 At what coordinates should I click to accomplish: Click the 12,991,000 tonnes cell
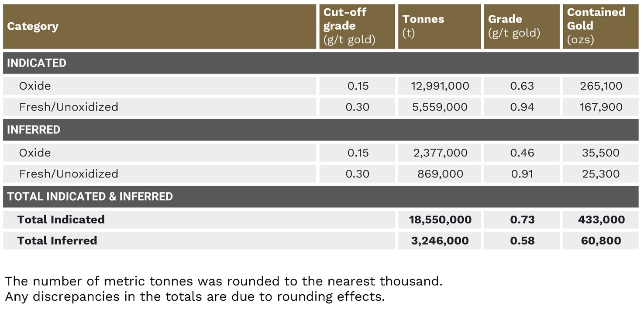click(440, 86)
